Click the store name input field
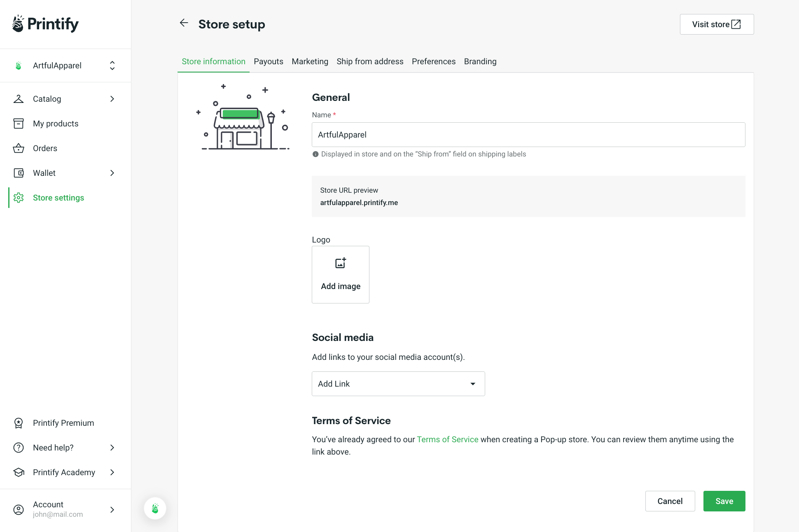799x532 pixels. pos(528,135)
